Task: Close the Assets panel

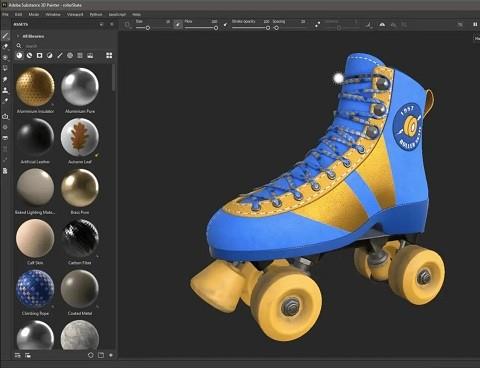Action: tap(112, 24)
